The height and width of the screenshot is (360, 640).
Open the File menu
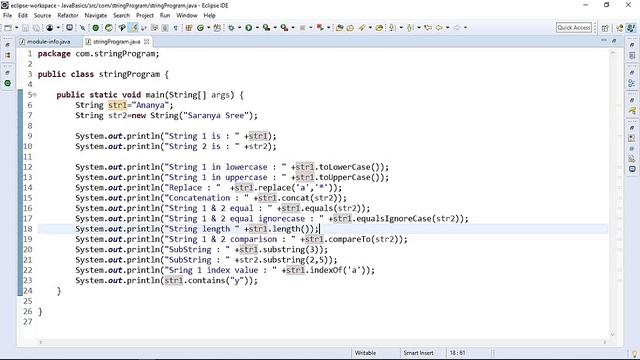coord(7,16)
